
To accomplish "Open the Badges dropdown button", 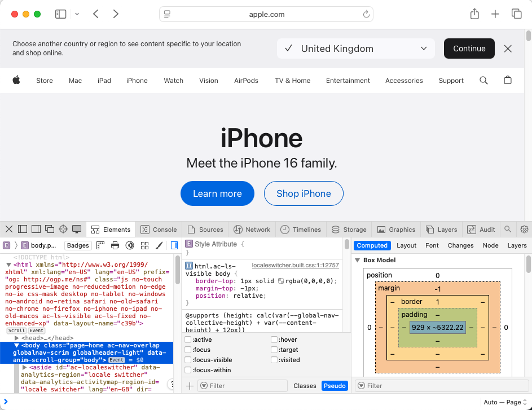I will coord(78,245).
